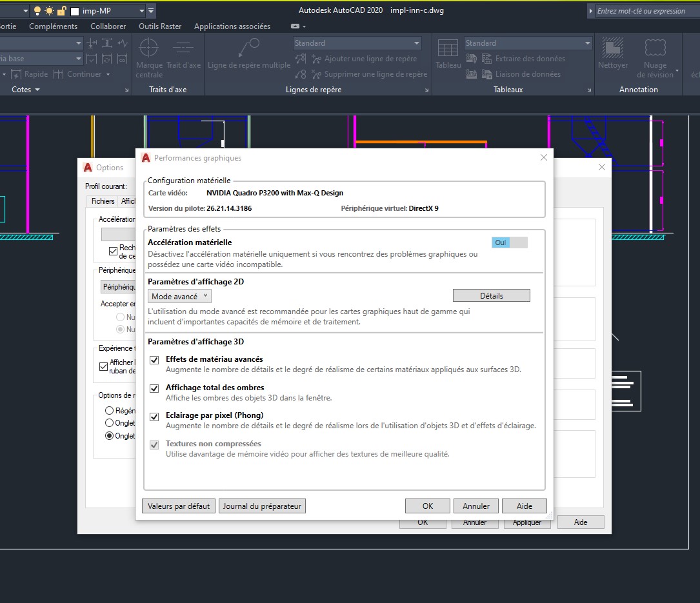This screenshot has height=603, width=700.
Task: Click the Nettoyer annotation icon
Action: click(612, 49)
